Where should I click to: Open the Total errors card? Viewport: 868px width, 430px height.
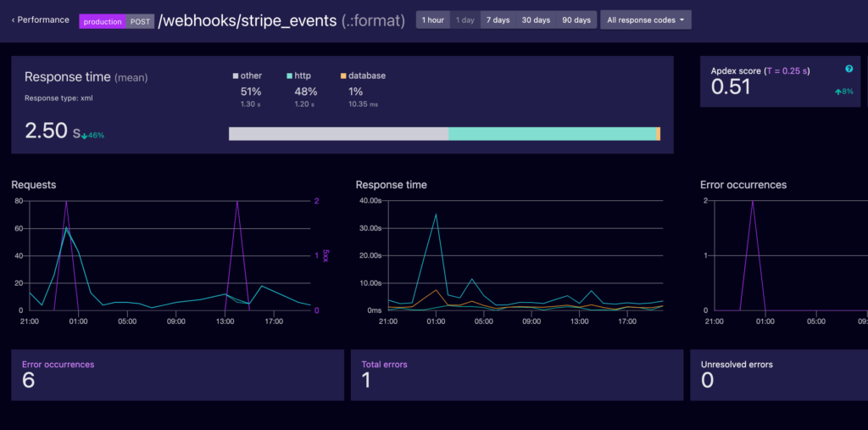(x=516, y=374)
